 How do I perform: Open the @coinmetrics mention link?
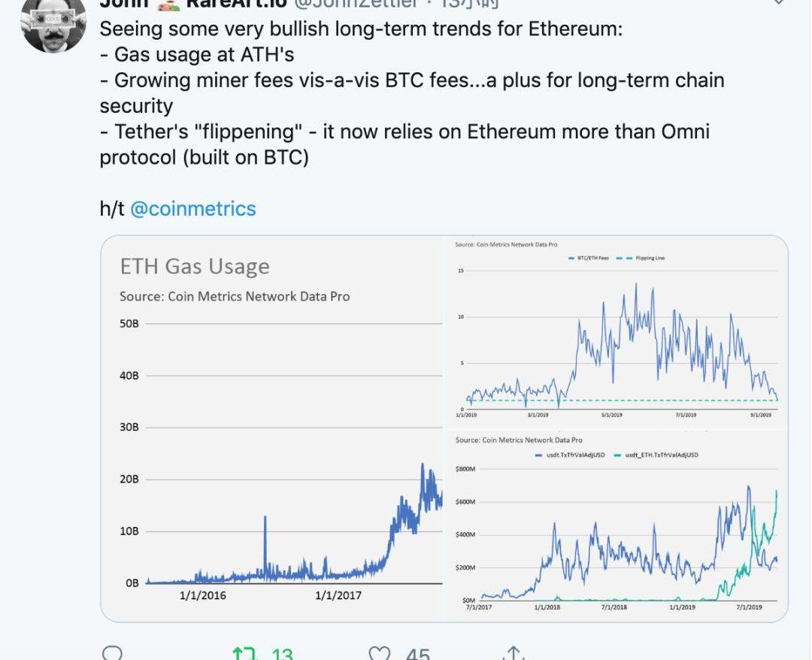click(193, 208)
